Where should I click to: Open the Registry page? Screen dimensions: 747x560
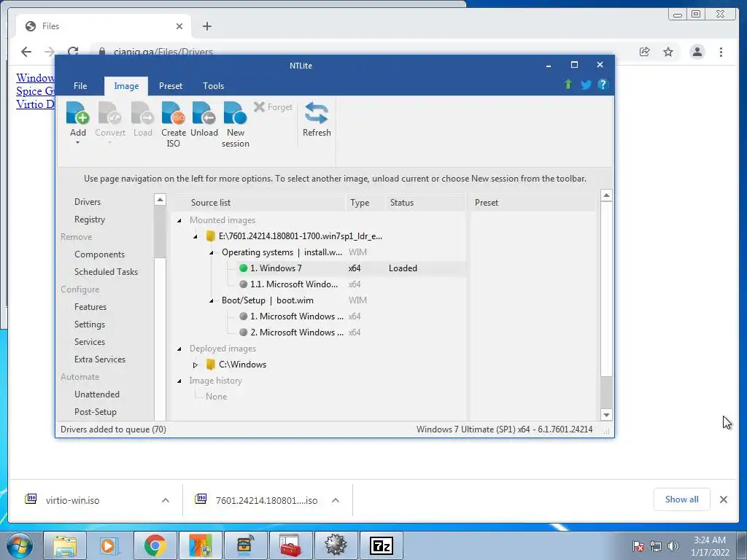pos(90,219)
